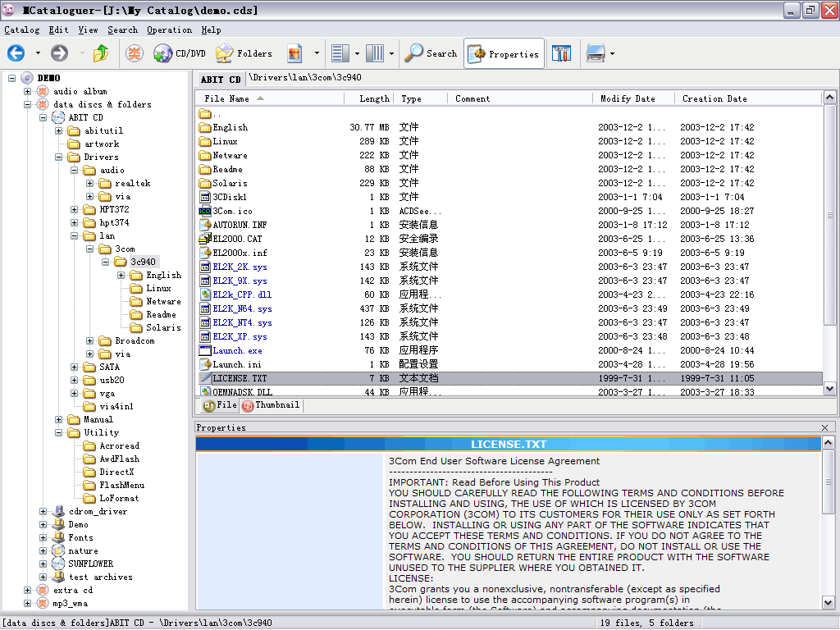Select the Launch.exe file icon
This screenshot has width=840, height=630.
click(x=206, y=350)
